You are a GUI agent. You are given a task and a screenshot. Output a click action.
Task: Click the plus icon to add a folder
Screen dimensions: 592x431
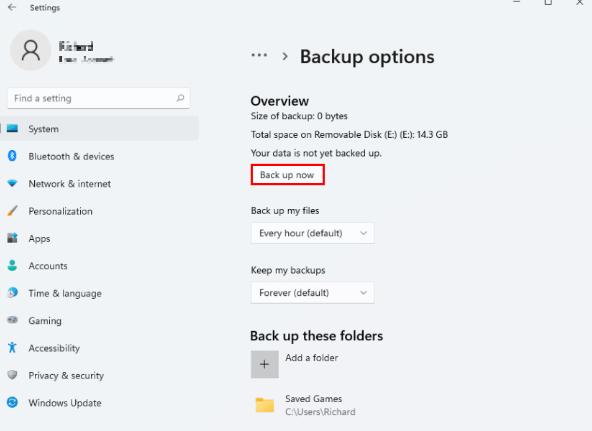tap(265, 364)
